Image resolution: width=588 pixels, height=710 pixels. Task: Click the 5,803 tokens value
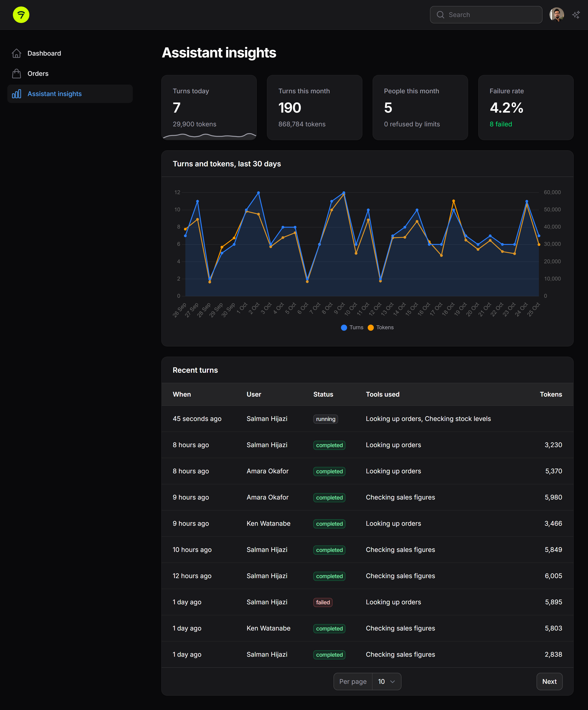[553, 628]
